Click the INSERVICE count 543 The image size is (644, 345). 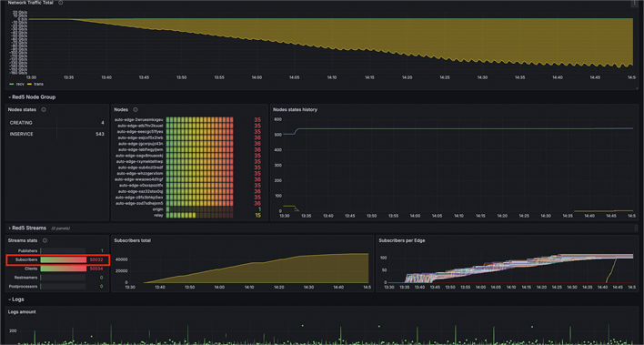coord(100,134)
